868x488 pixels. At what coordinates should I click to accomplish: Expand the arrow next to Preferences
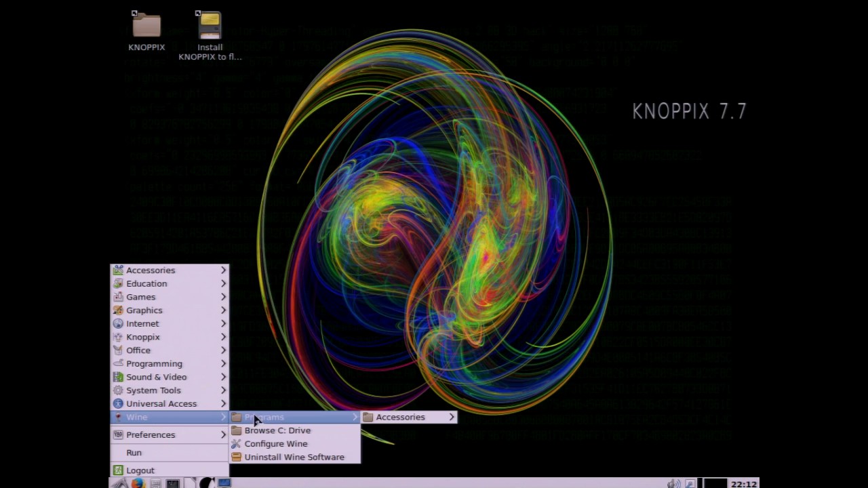pos(223,434)
